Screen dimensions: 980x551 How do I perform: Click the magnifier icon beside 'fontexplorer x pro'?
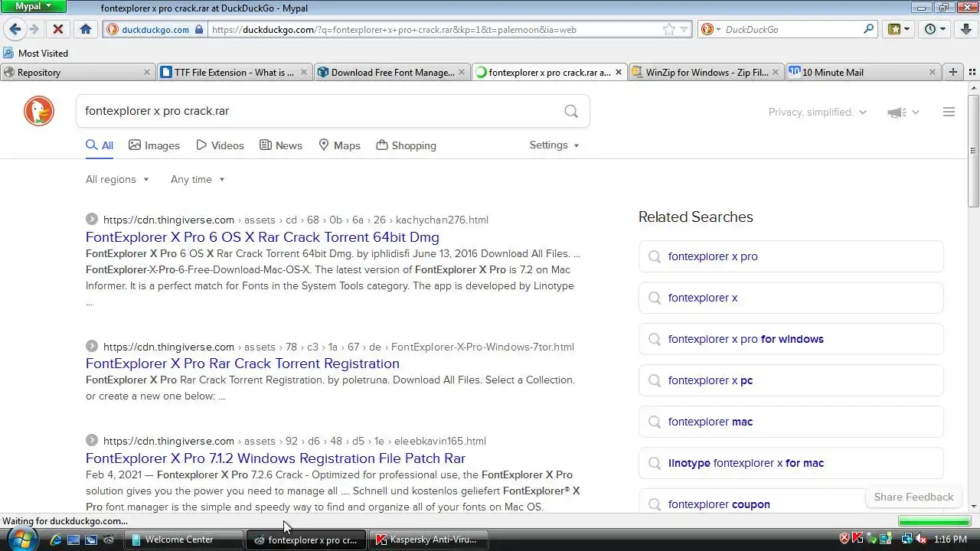[x=655, y=256]
